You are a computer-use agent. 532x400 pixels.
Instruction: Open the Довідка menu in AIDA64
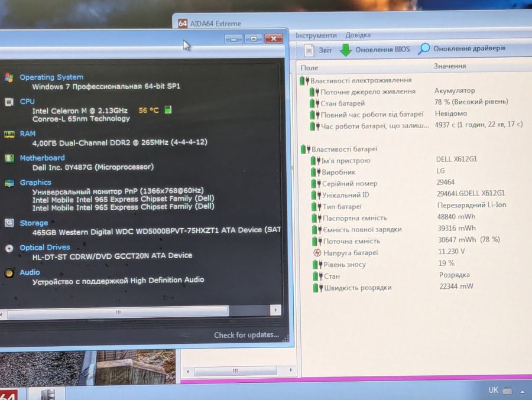pyautogui.click(x=358, y=35)
